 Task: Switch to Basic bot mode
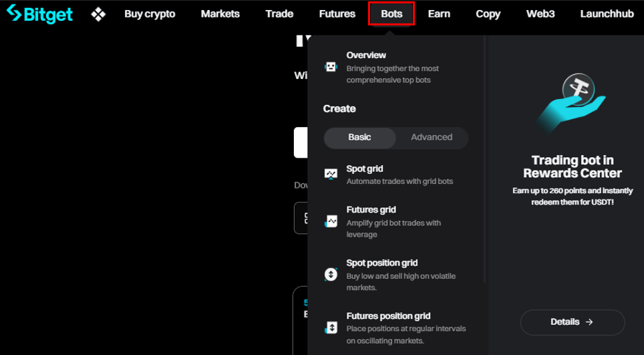[359, 138]
